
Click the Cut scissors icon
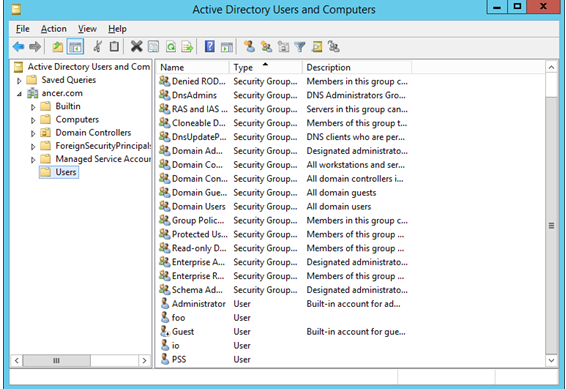(97, 47)
